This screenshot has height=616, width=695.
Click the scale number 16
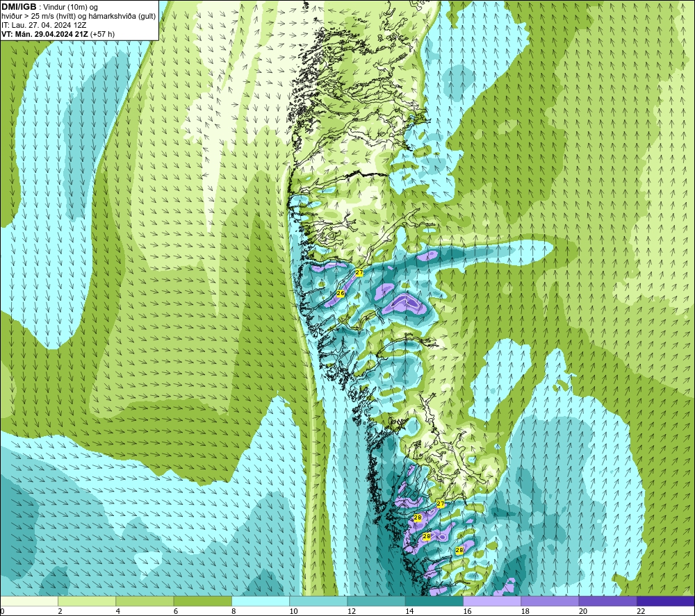(x=467, y=611)
